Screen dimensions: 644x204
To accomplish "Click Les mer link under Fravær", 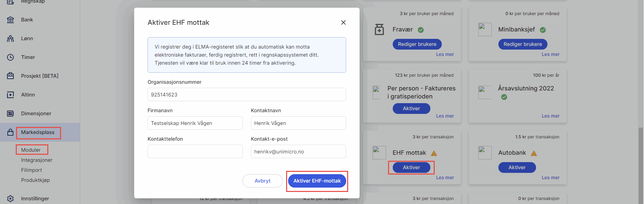I will pos(445,54).
